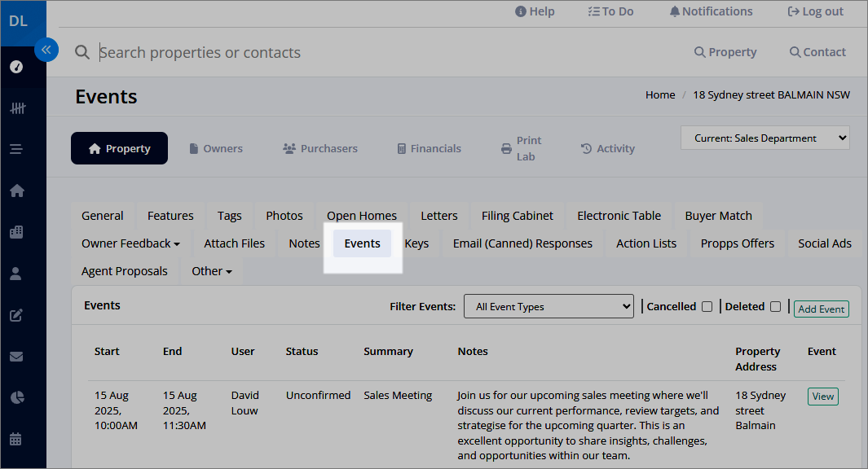Select the Tags sub-tab

pyautogui.click(x=229, y=216)
